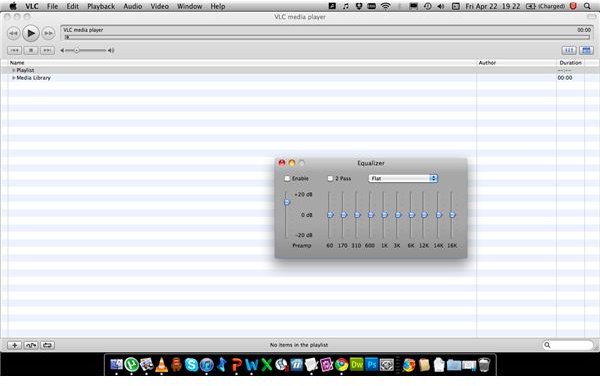Viewport: 600px width, 386px height.
Task: Toggle shuffle playlist button
Action: [31, 345]
